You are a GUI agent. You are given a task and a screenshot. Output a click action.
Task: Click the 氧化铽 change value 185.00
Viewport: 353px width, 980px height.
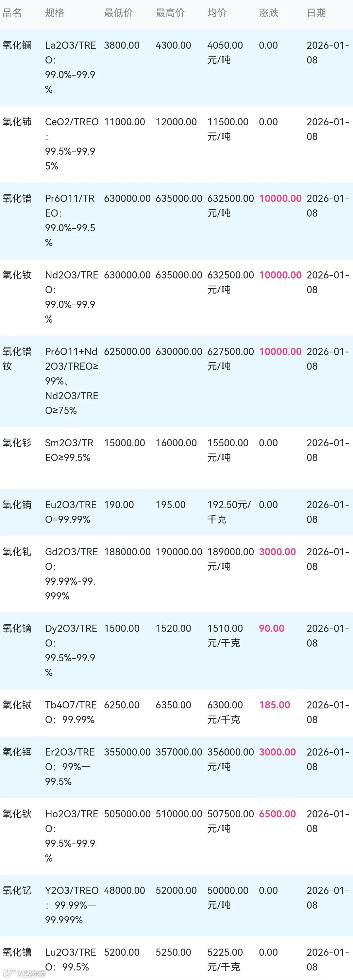274,704
